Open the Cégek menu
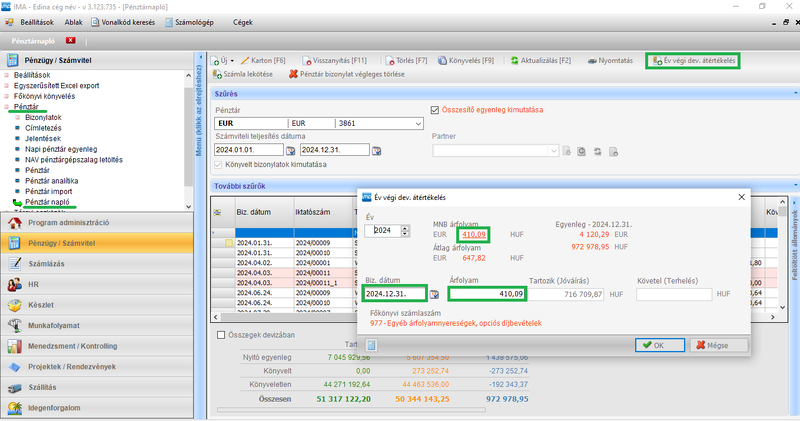Screen dimensions: 800x421 243,22
